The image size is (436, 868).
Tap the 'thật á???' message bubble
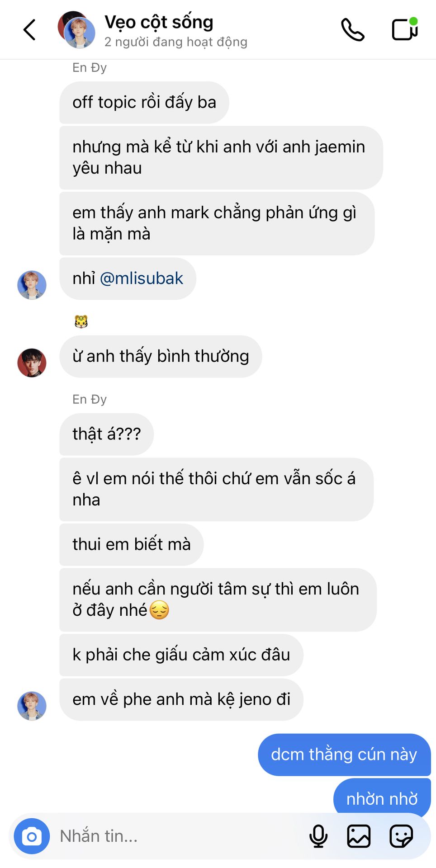click(107, 434)
